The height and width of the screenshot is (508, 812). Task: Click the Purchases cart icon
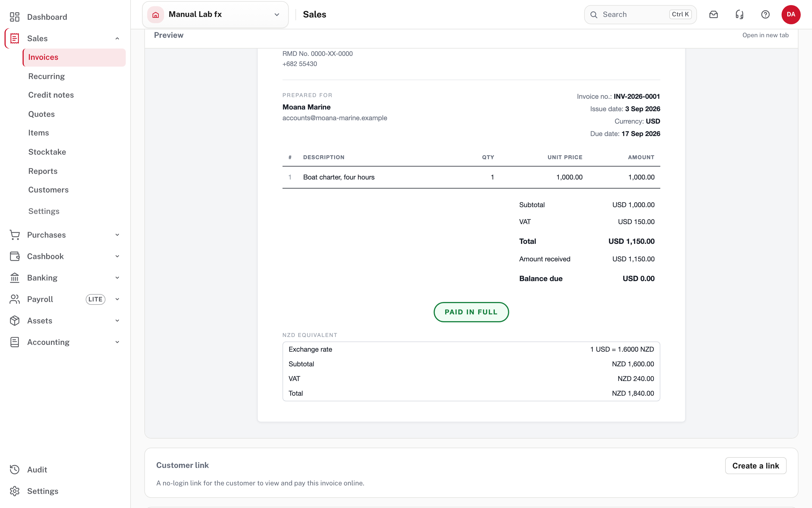click(x=14, y=235)
